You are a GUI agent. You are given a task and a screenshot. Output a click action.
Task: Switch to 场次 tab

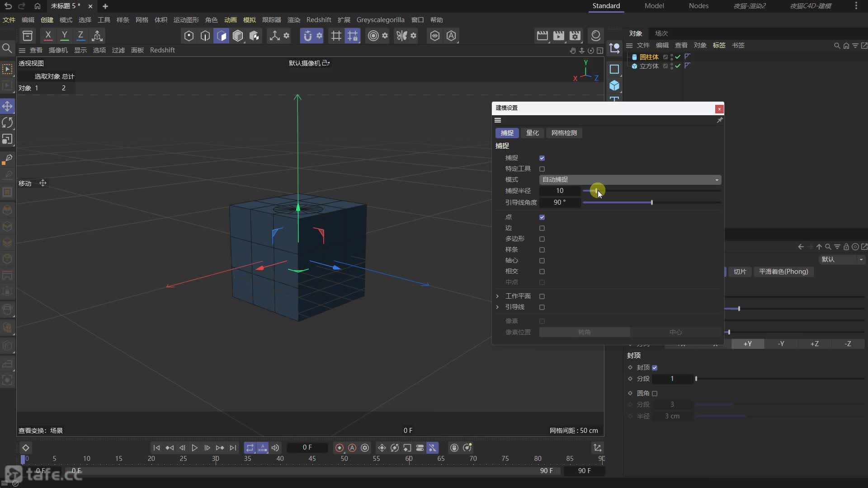[661, 33]
